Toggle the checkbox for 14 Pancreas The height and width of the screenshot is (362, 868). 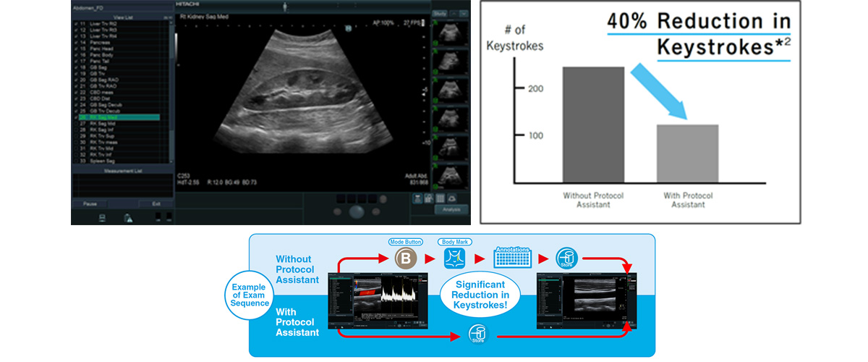[x=75, y=44]
